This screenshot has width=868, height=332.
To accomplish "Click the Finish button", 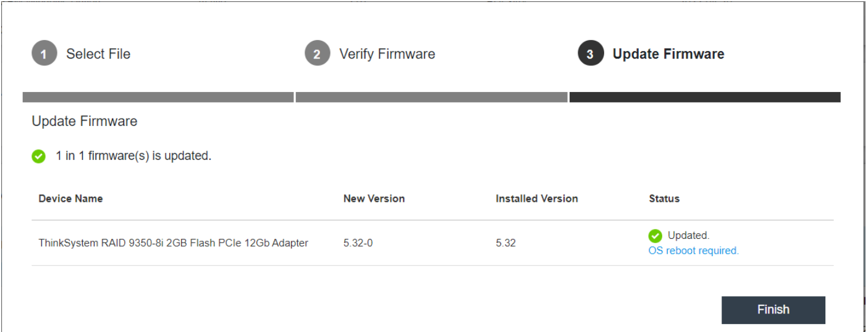I will point(773,310).
